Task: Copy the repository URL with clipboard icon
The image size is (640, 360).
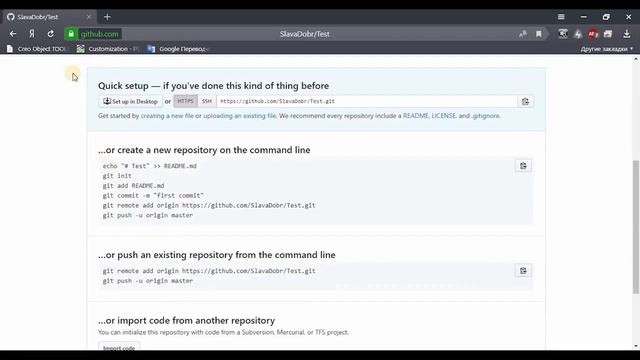Action: pos(525,101)
